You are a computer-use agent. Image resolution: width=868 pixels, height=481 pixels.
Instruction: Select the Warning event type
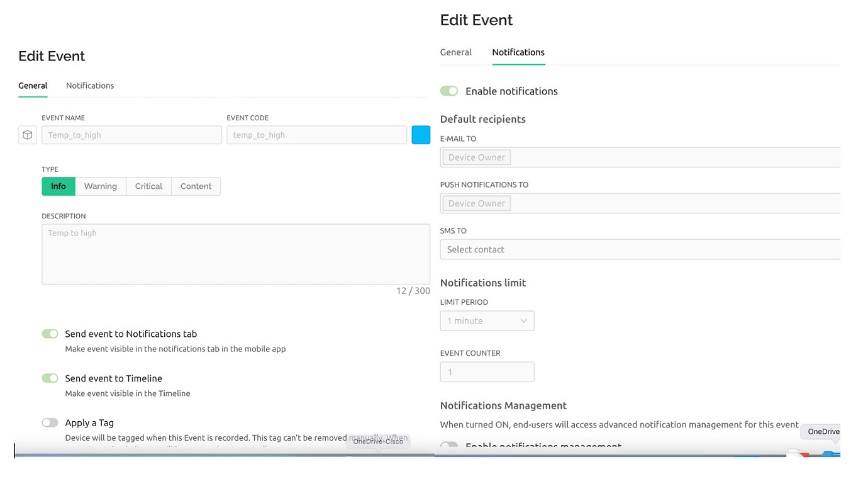click(x=101, y=186)
